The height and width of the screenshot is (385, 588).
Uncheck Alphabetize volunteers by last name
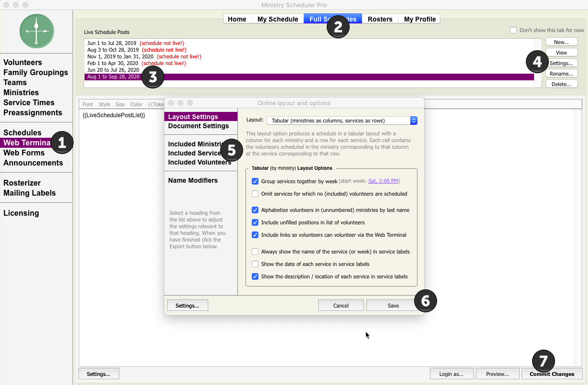(255, 210)
